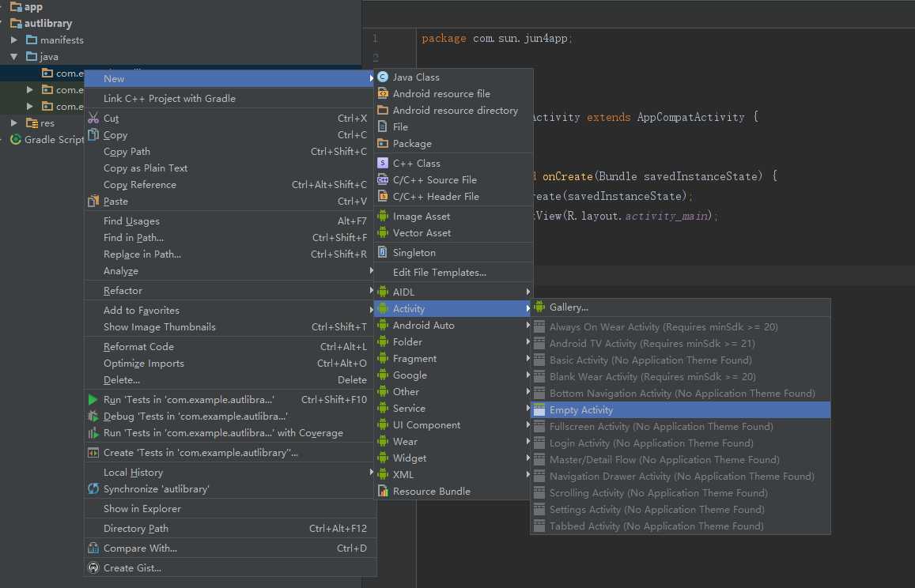Select Replace in Path...

click(230, 254)
